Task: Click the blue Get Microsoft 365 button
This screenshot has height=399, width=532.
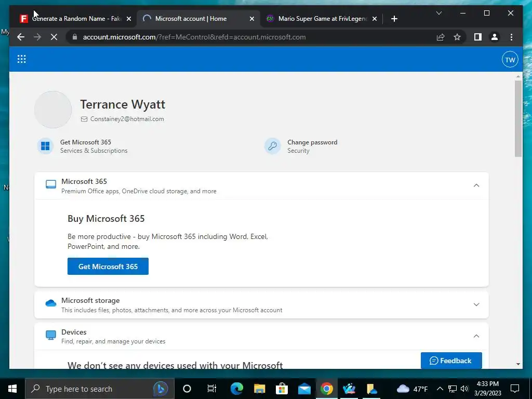Action: coord(108,267)
